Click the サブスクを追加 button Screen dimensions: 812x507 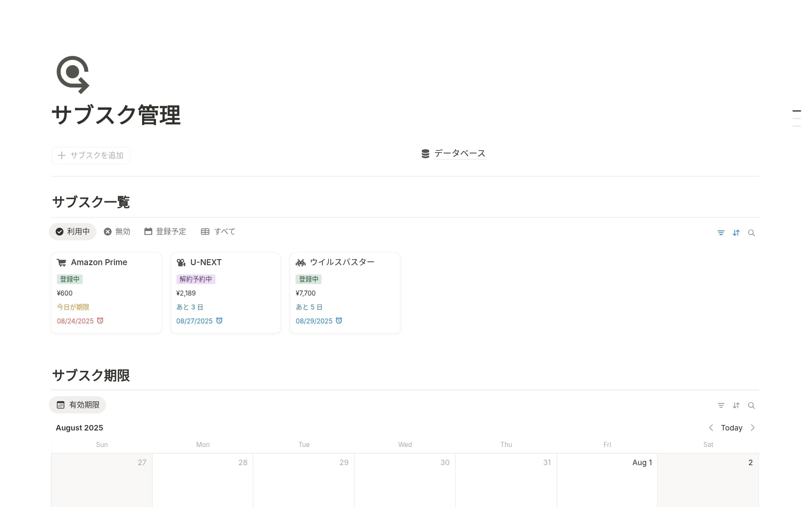click(91, 155)
